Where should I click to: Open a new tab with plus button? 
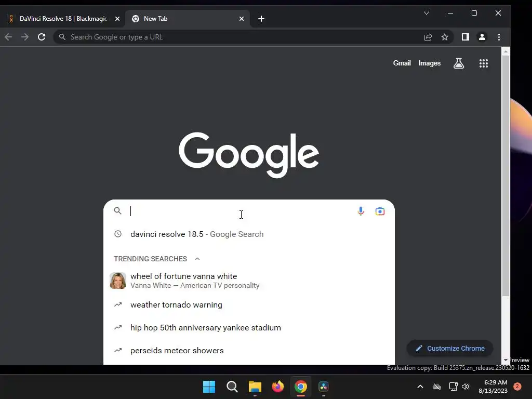[x=261, y=19]
